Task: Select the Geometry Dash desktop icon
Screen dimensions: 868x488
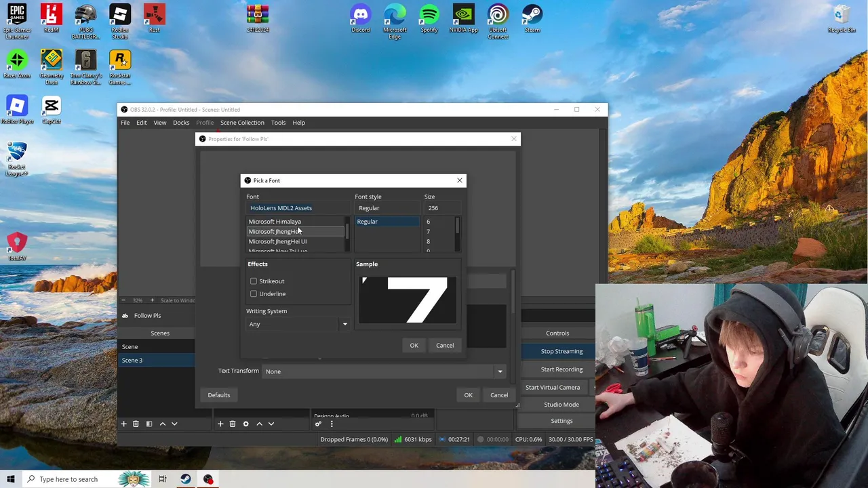Action: 52,66
